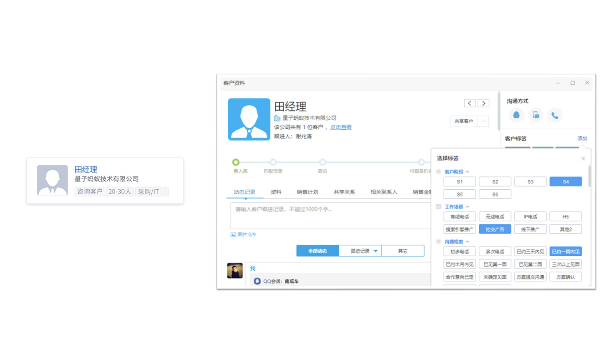
Task: Select the 新入库 stage marker
Action: [x=236, y=162]
